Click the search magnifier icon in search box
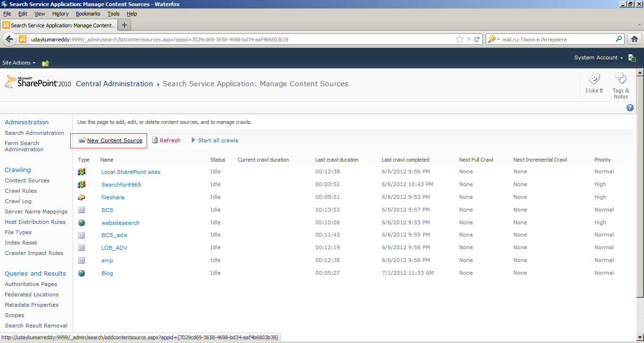Viewport: 644px width, 343px height. click(619, 39)
